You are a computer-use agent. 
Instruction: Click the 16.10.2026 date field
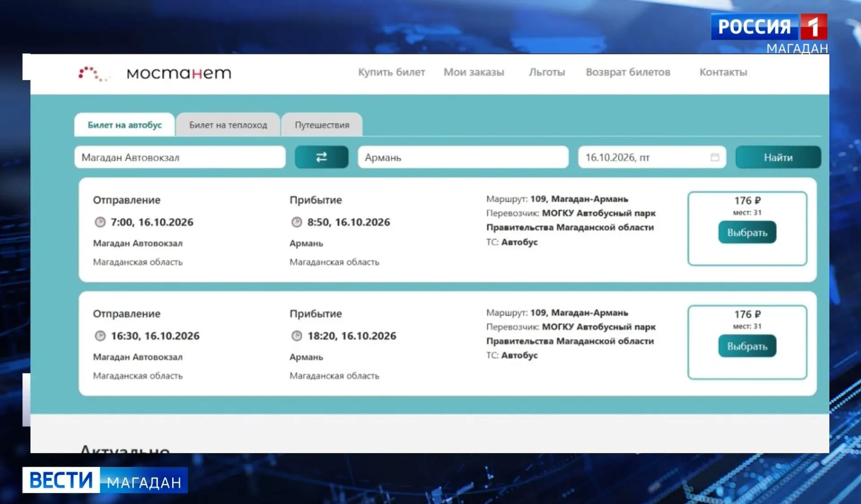[x=652, y=157]
